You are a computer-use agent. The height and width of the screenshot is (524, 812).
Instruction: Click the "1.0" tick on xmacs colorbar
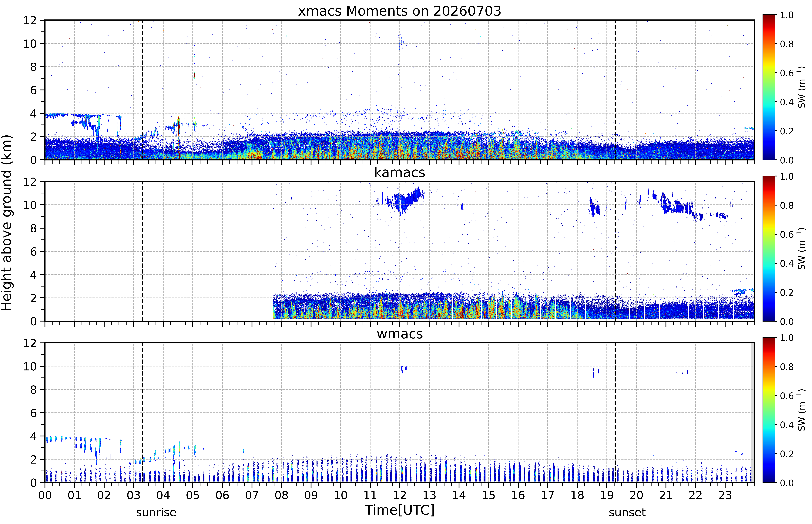click(x=787, y=15)
